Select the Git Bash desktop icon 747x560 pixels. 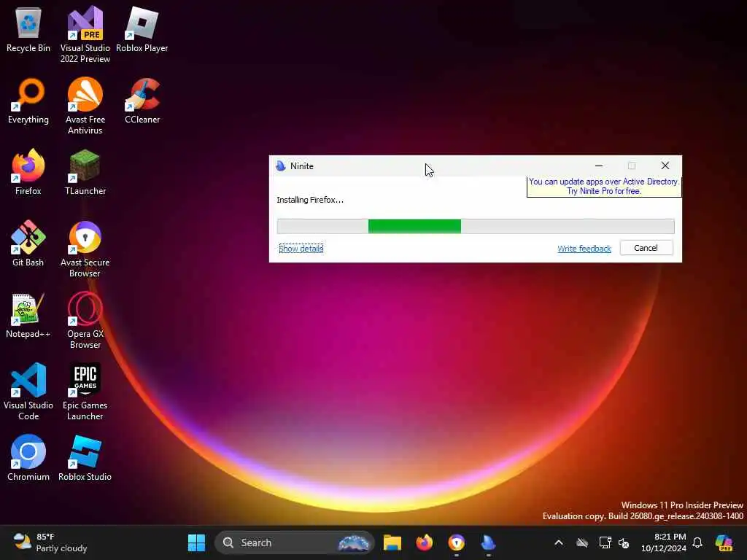click(28, 244)
